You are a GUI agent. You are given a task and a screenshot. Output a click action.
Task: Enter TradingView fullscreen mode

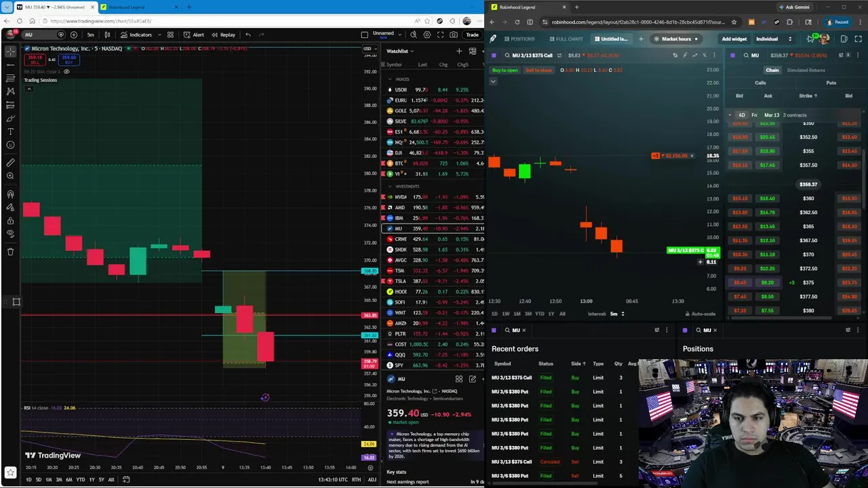[x=440, y=35]
